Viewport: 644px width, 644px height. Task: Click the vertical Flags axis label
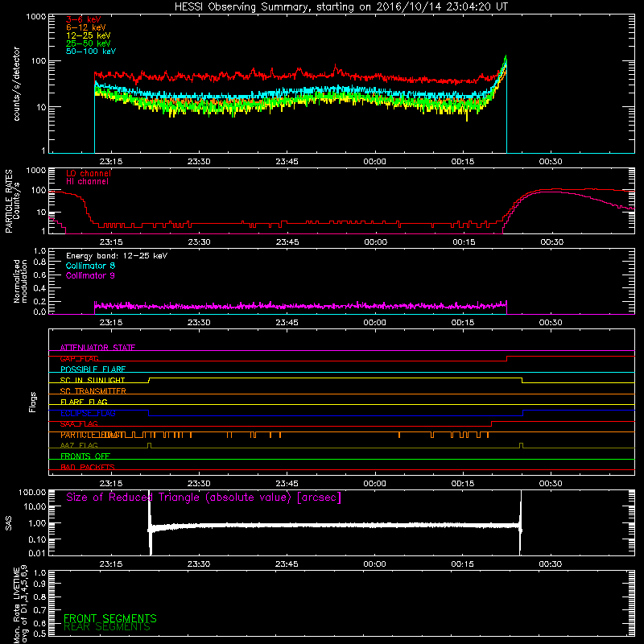(33, 402)
